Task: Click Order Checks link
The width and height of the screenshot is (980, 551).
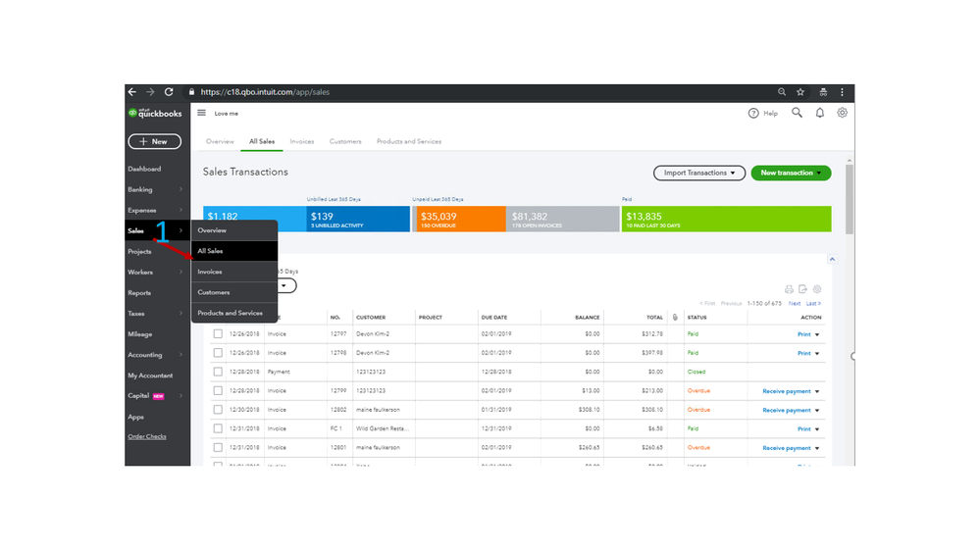Action: click(x=147, y=436)
